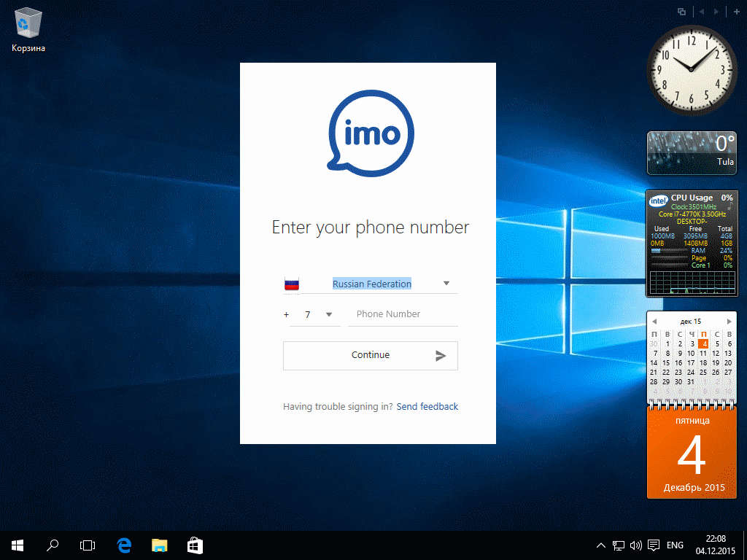Go to previous month in calendar gadget
The width and height of the screenshot is (747, 560).
654,322
